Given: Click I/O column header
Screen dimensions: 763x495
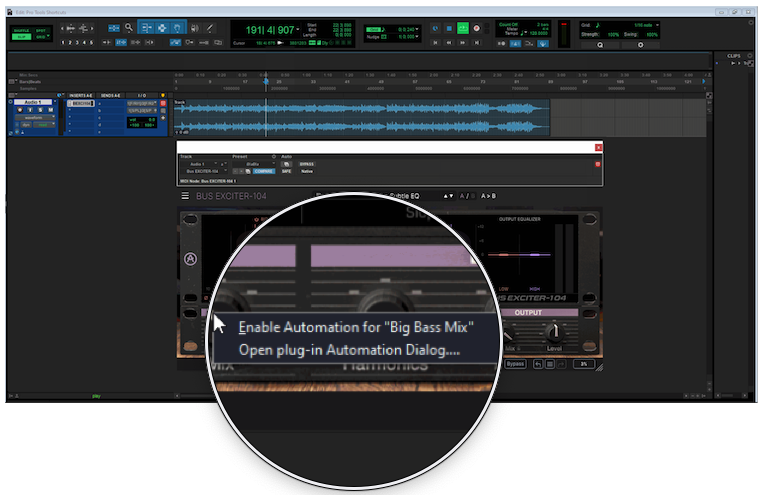Looking at the screenshot, I should pyautogui.click(x=142, y=95).
